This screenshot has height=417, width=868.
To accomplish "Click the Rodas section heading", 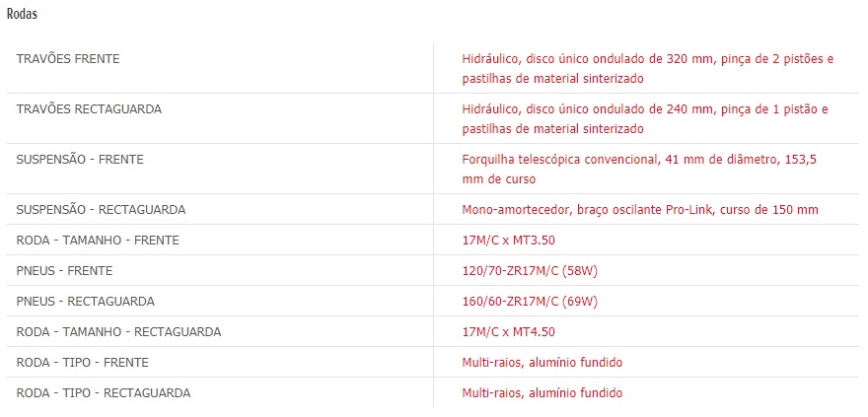I will [22, 15].
